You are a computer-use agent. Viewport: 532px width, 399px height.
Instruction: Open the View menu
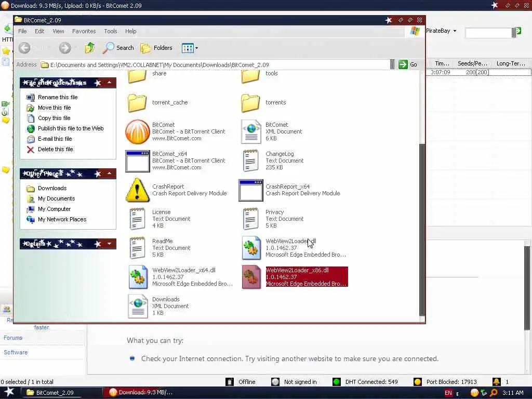[x=58, y=31]
